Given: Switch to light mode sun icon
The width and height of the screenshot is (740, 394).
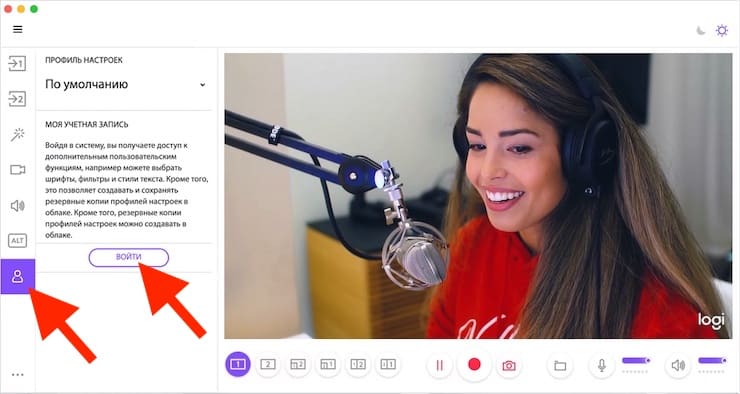Looking at the screenshot, I should [x=722, y=31].
